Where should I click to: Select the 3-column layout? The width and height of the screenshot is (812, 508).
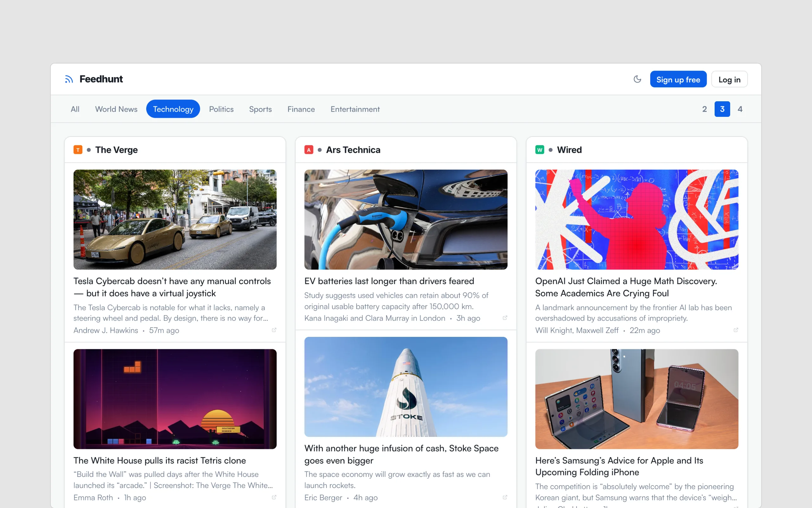pos(722,109)
